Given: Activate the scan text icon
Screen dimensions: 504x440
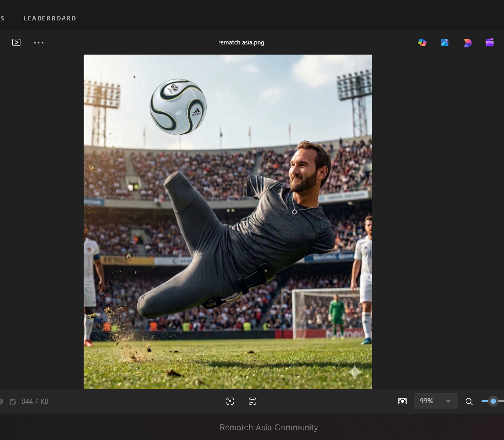Looking at the screenshot, I should point(253,401).
